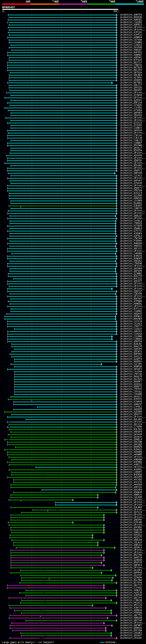Open hit UniRef100_C1DZB3
This screenshot has height=644, width=146.
131,22
